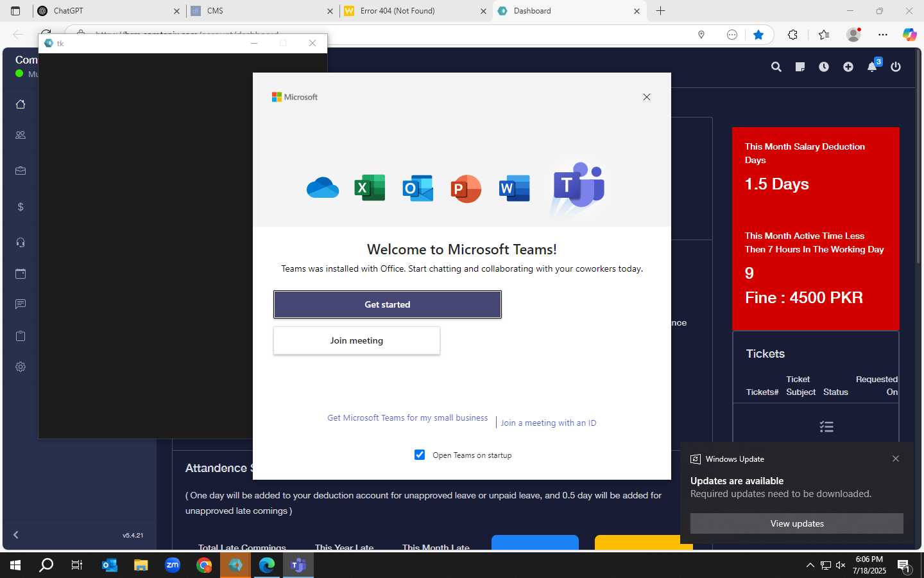This screenshot has height=578, width=924.
Task: Close the Microsoft Teams welcome dialog
Action: pos(647,97)
